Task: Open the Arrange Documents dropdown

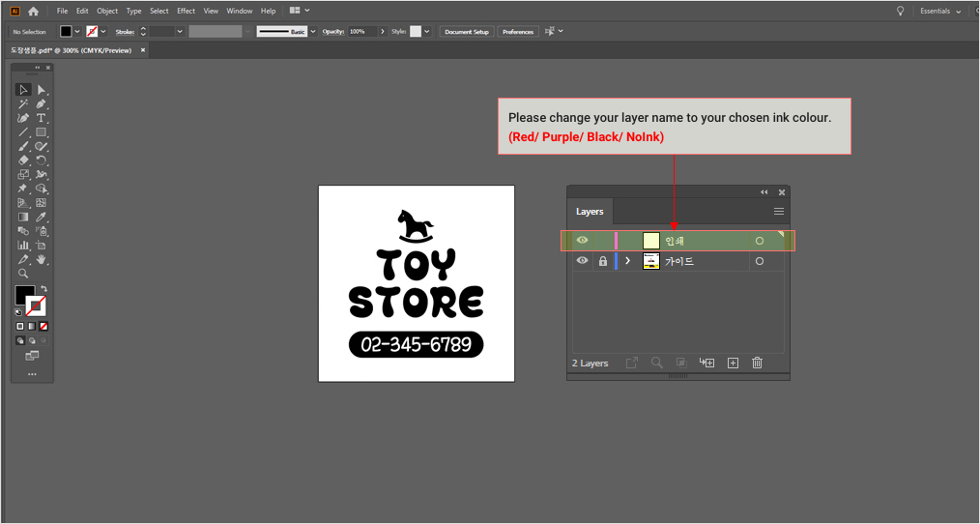Action: 300,11
